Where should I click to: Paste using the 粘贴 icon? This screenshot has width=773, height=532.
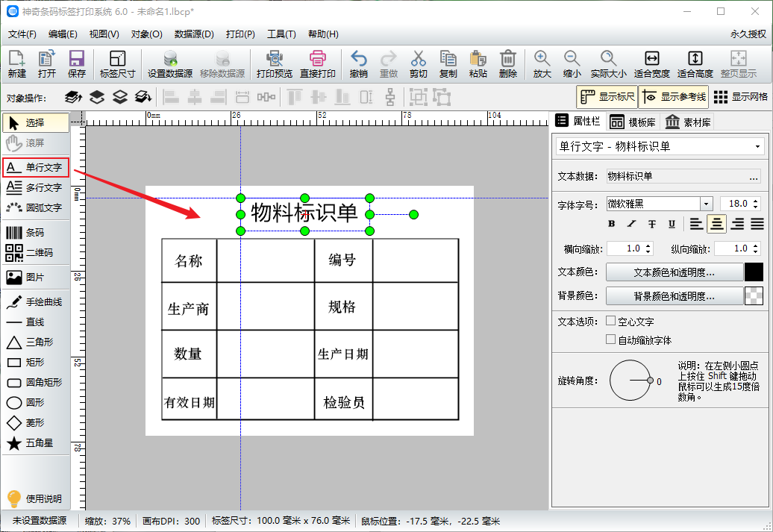(x=478, y=64)
